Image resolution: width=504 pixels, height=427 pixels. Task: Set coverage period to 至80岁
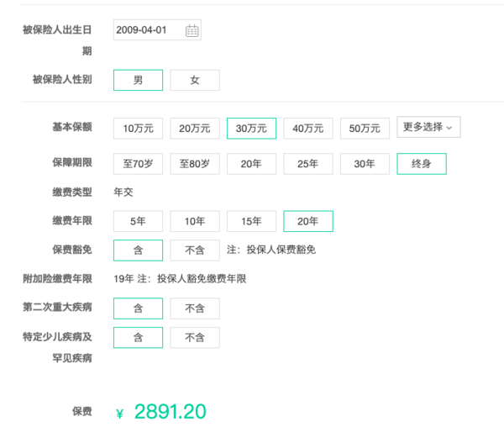click(x=195, y=164)
